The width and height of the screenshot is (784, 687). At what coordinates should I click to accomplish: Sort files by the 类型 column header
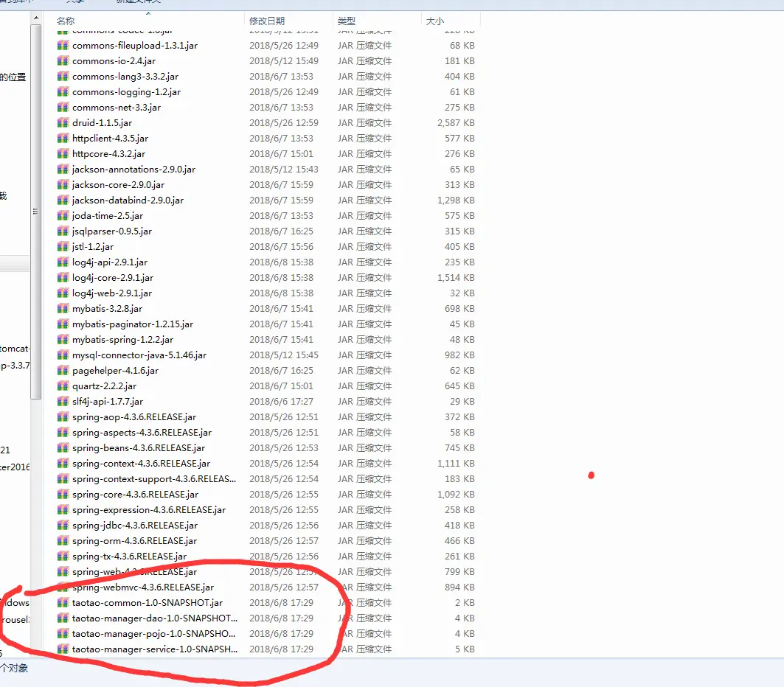(347, 21)
